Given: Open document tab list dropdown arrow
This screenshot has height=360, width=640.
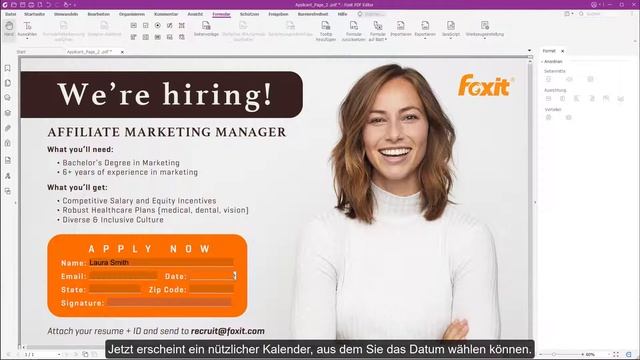Looking at the screenshot, I should [529, 51].
